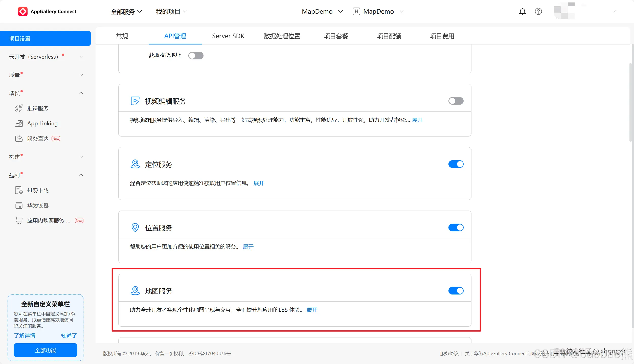Viewport: 634px width, 364px height.
Task: Open the 我的项目 dropdown
Action: click(x=171, y=11)
